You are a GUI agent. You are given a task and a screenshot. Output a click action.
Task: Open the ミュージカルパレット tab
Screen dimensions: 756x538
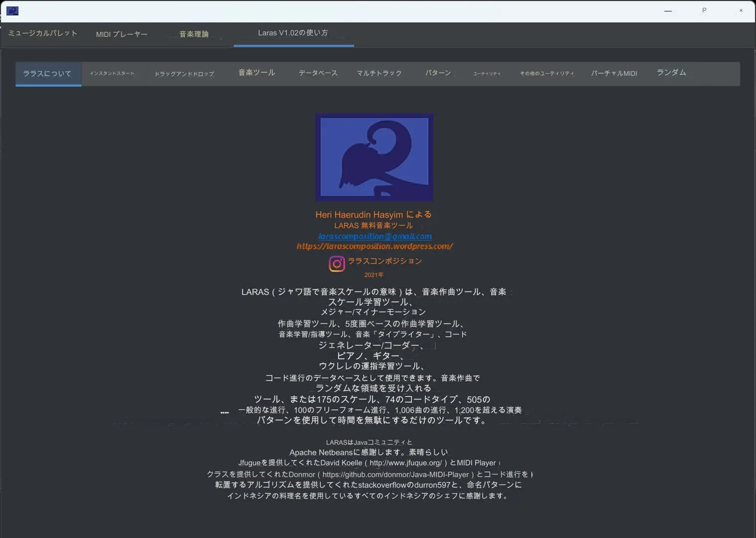tap(43, 33)
